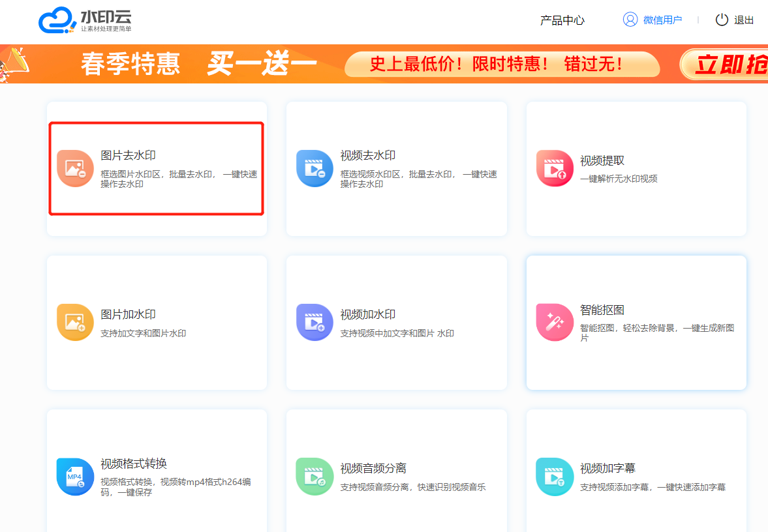Select the 智能抠图 card title
Screen dimensions: 768x532
[602, 310]
